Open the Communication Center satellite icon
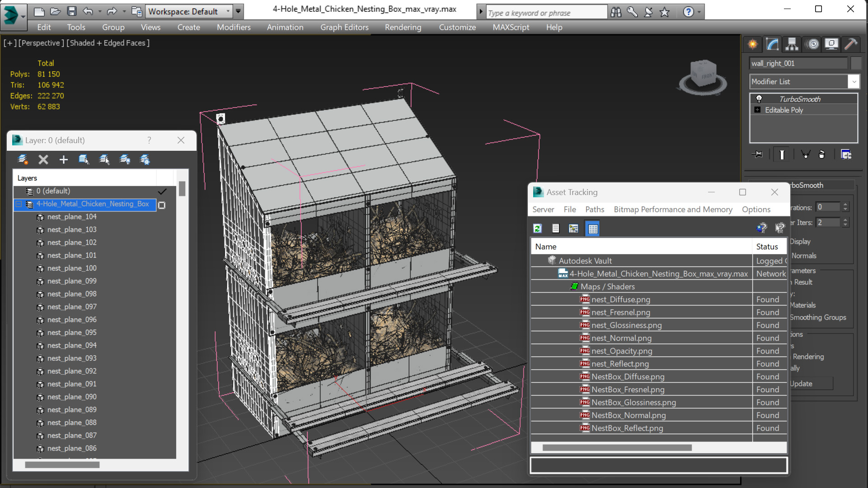The height and width of the screenshot is (488, 868). pyautogui.click(x=648, y=12)
